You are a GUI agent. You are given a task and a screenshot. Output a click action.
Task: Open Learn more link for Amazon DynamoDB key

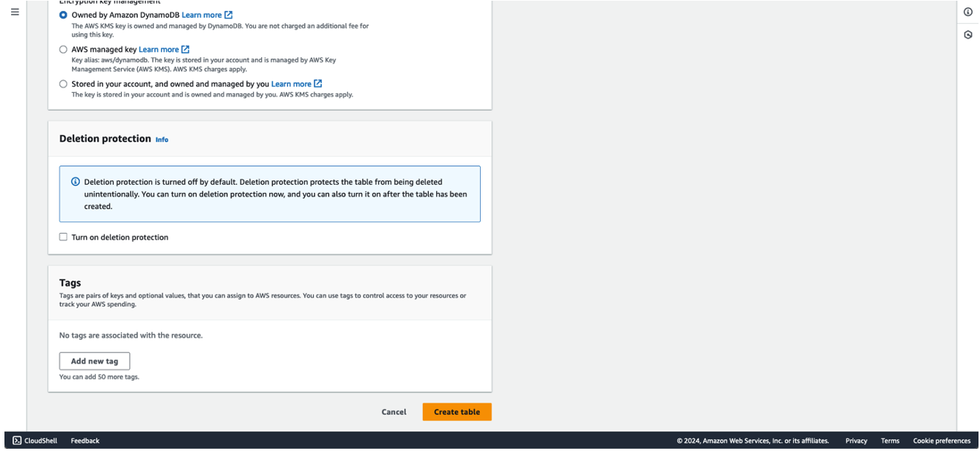pos(202,15)
